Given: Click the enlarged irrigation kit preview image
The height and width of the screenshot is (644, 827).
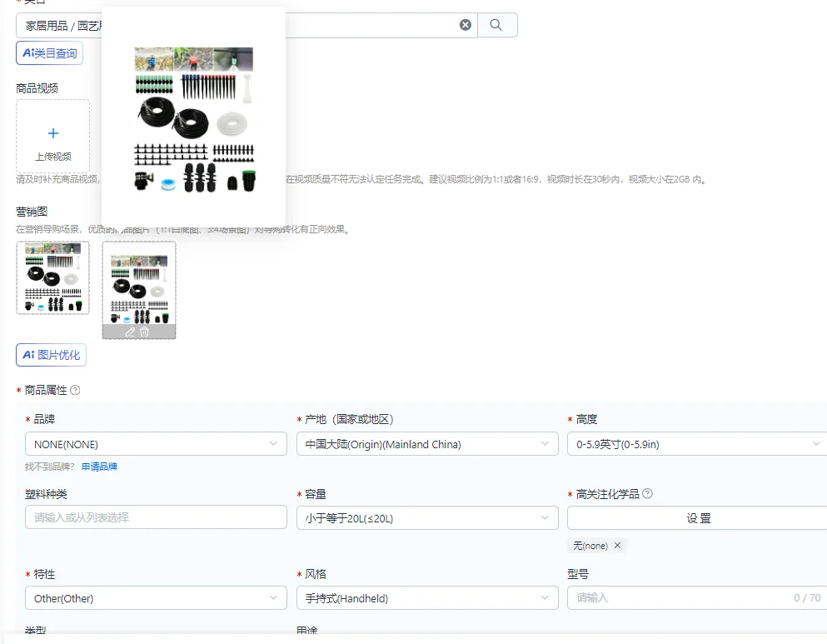Looking at the screenshot, I should click(193, 120).
